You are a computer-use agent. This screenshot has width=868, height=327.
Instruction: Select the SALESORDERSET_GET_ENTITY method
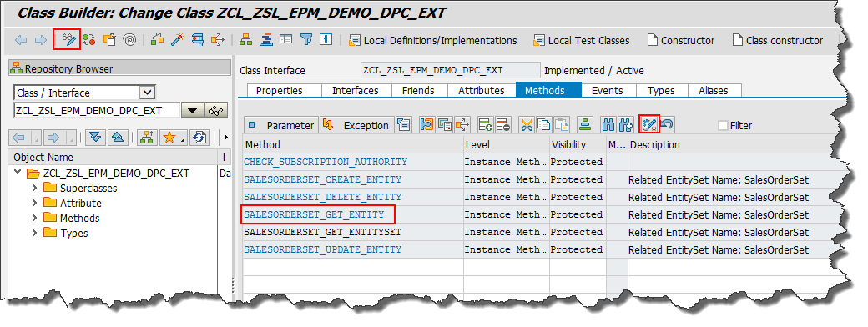[318, 214]
